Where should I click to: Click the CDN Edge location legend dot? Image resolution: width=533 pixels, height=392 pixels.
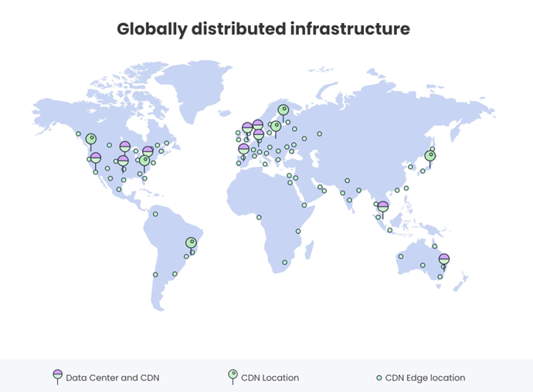click(379, 378)
